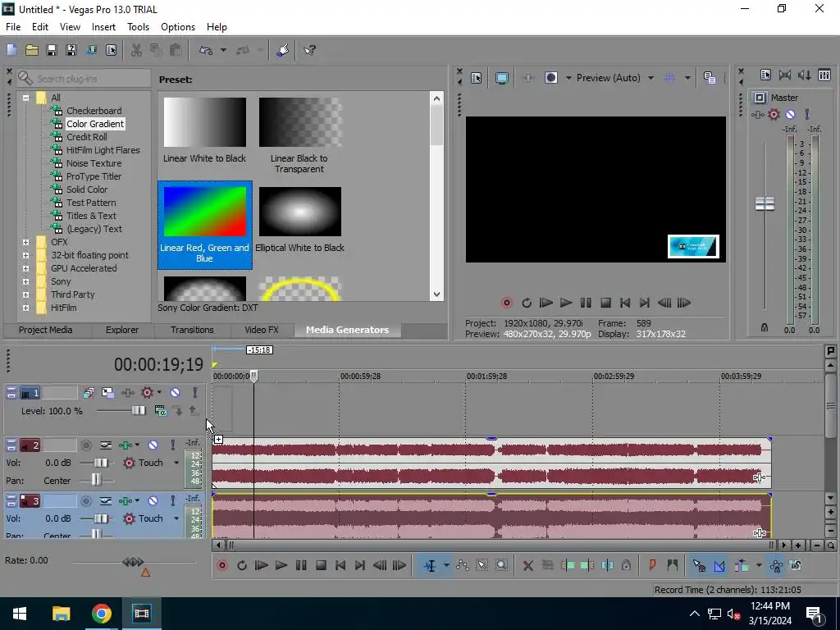840x630 pixels.
Task: Cut selection with the scissors icon
Action: pos(136,50)
